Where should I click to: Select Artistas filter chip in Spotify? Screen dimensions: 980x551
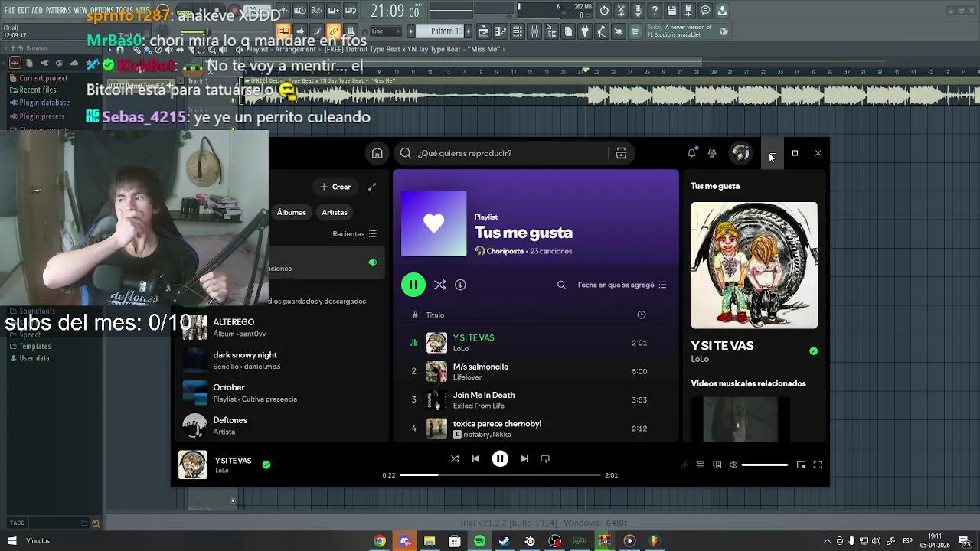335,212
